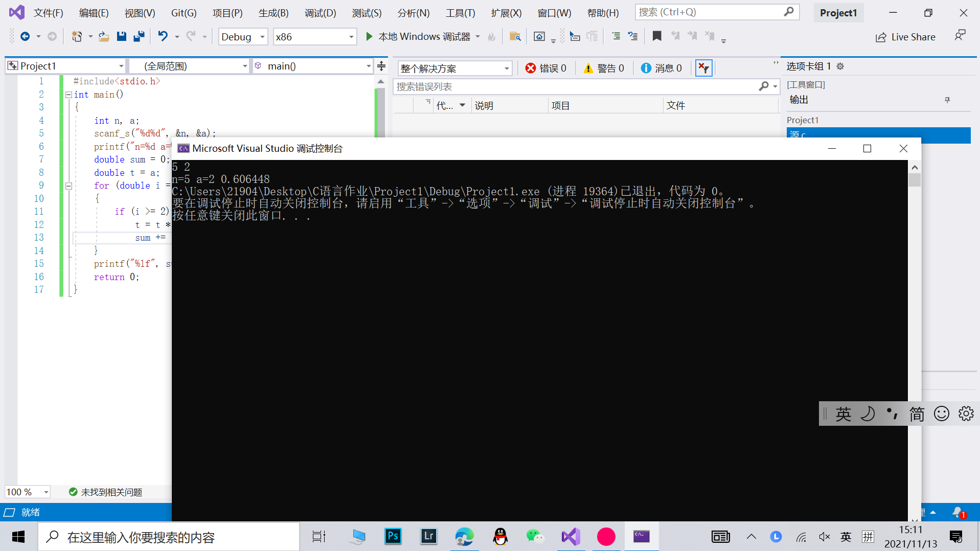Viewport: 980px width, 551px height.
Task: Click the bookmark toggle icon in toolbar
Action: (657, 36)
